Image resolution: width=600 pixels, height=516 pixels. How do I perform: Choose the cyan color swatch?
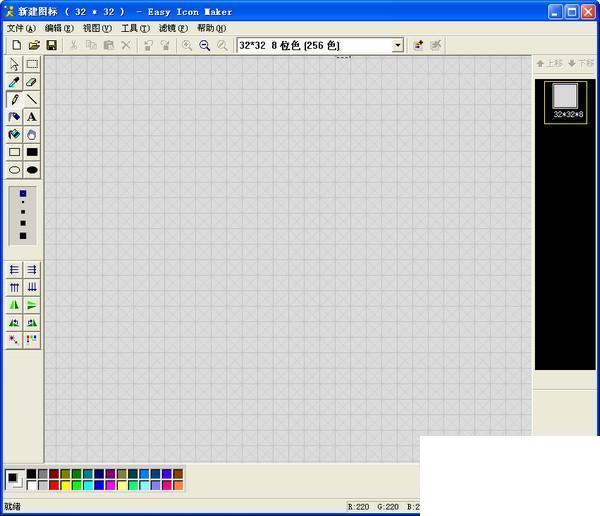pyautogui.click(x=88, y=485)
